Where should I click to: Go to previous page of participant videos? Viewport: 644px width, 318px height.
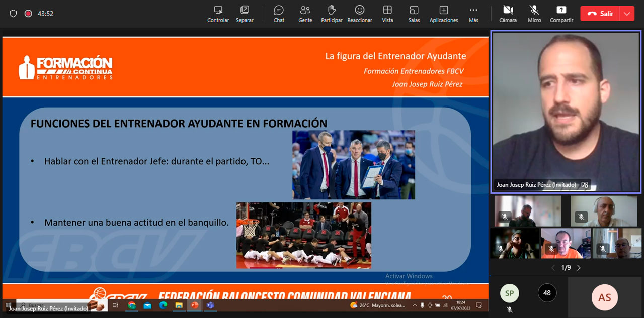point(553,268)
